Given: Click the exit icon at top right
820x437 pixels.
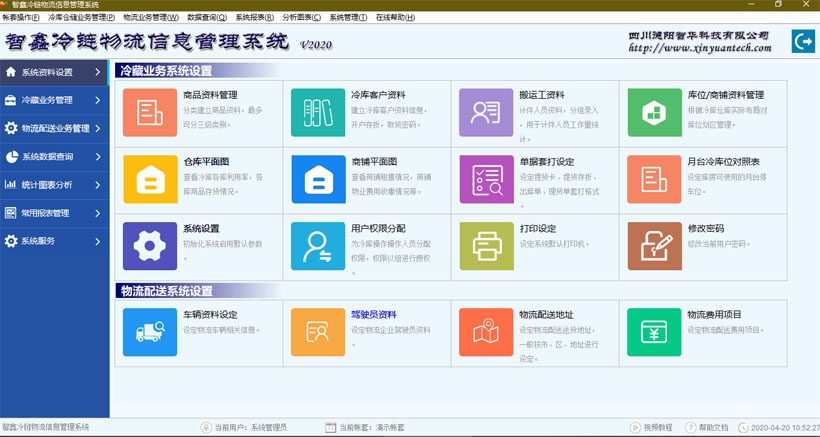Looking at the screenshot, I should (x=802, y=41).
